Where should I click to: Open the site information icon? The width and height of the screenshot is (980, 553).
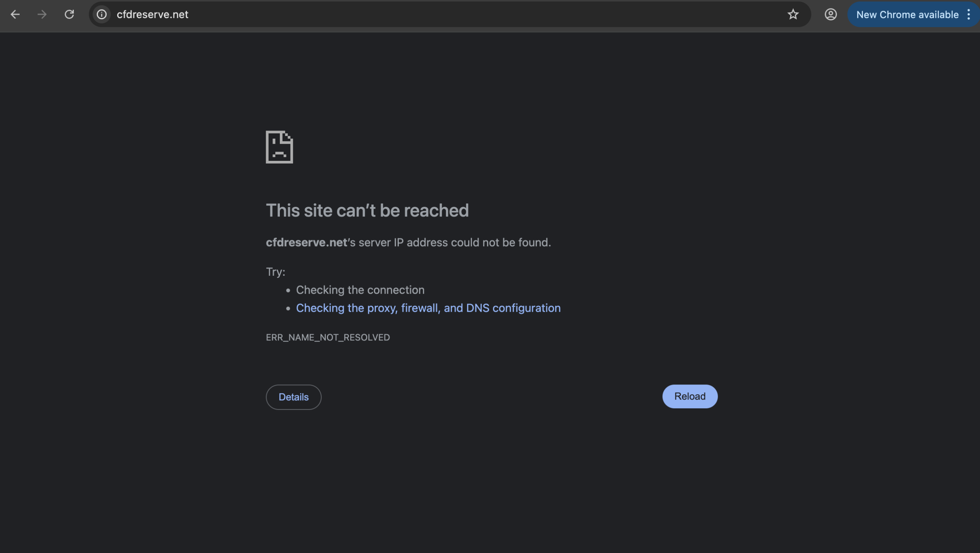point(101,15)
